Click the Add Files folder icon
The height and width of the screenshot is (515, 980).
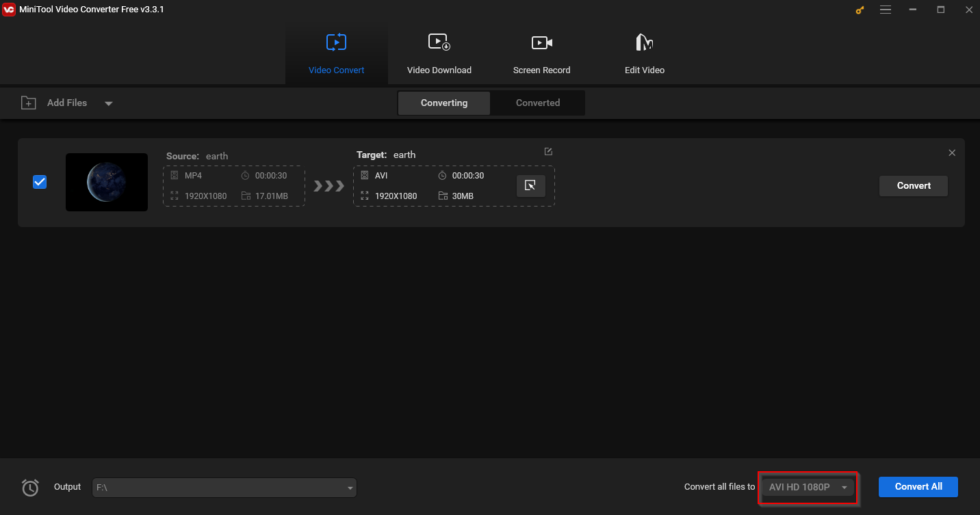(x=28, y=103)
